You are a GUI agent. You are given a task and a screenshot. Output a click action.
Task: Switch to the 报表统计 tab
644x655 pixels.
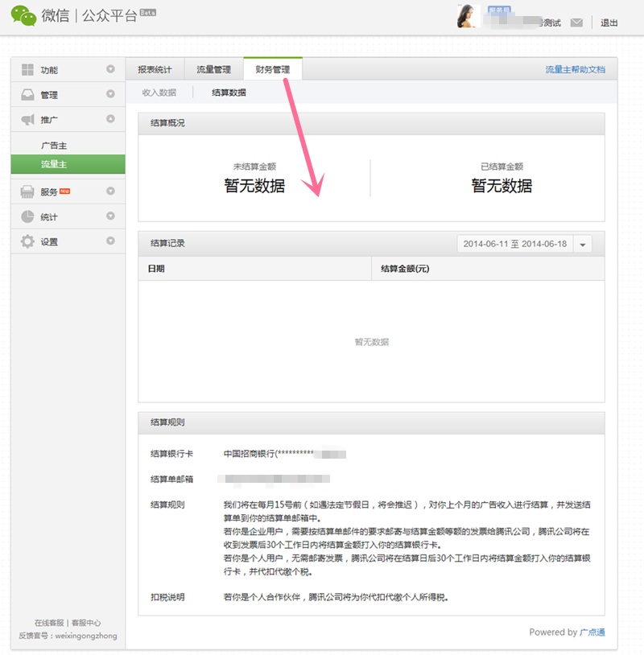pos(155,70)
